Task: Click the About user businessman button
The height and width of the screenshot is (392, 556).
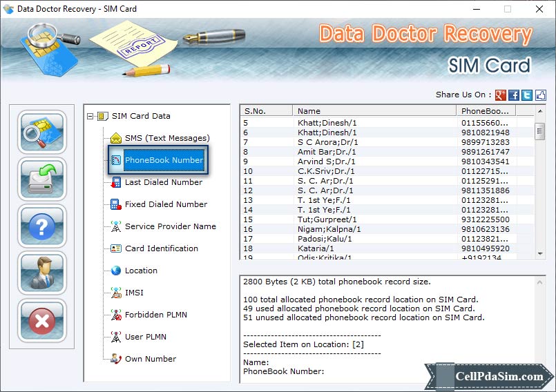Action: tap(42, 273)
